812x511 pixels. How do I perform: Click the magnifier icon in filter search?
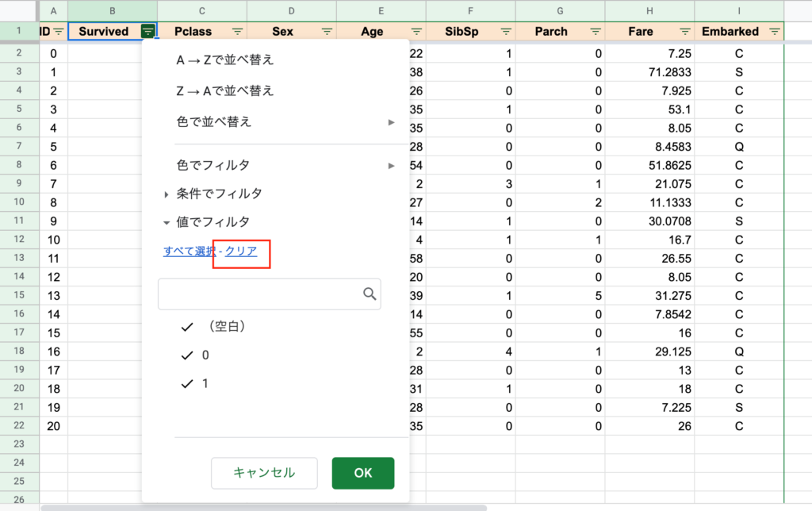[370, 294]
